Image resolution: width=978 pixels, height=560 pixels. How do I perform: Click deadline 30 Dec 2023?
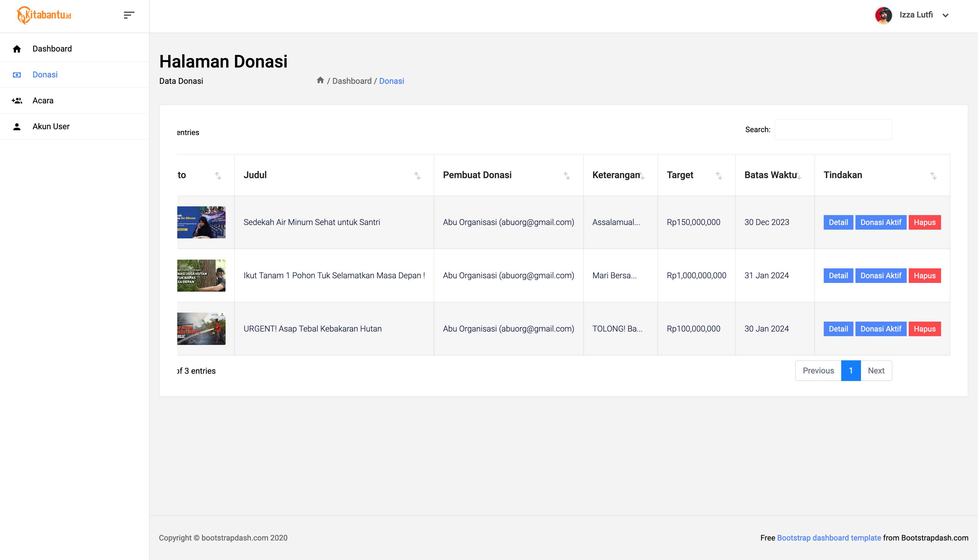click(x=766, y=222)
